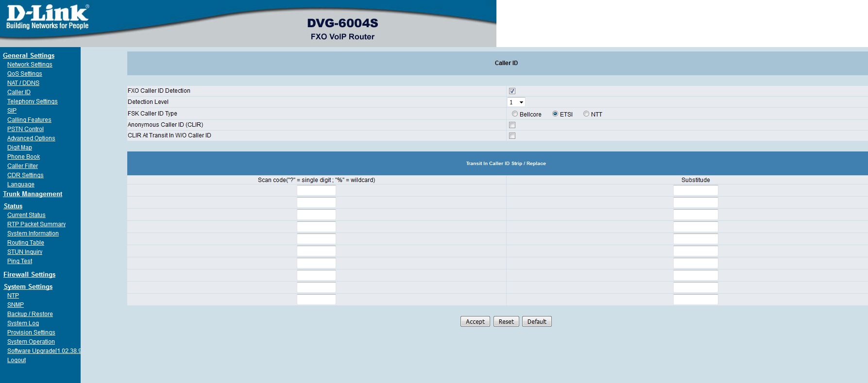Viewport: 868px width, 383px height.
Task: Open System Settings menu section
Action: (x=28, y=287)
